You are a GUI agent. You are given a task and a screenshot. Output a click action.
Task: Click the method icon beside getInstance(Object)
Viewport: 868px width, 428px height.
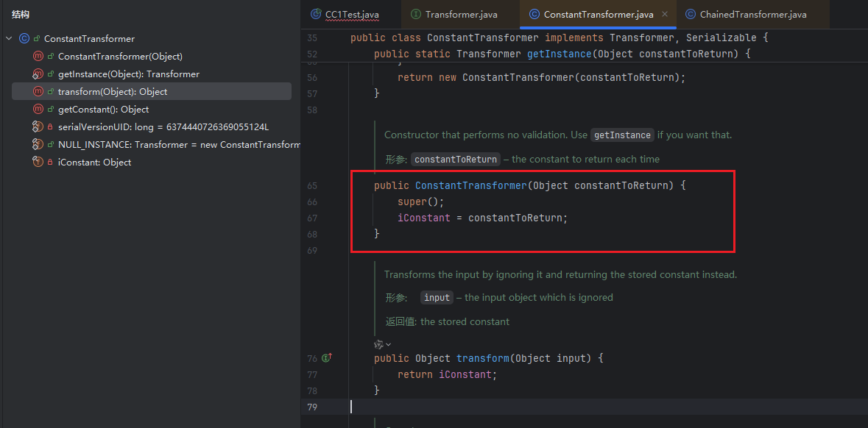(38, 74)
